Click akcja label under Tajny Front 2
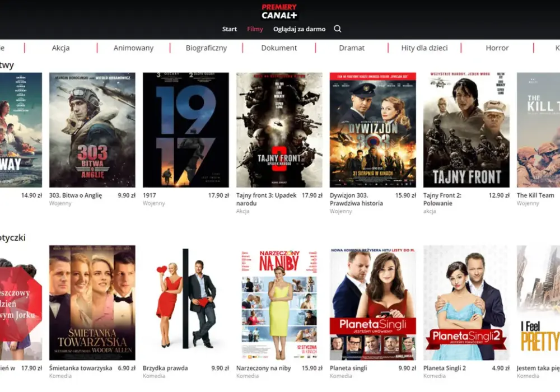The width and height of the screenshot is (560, 392). pos(430,211)
